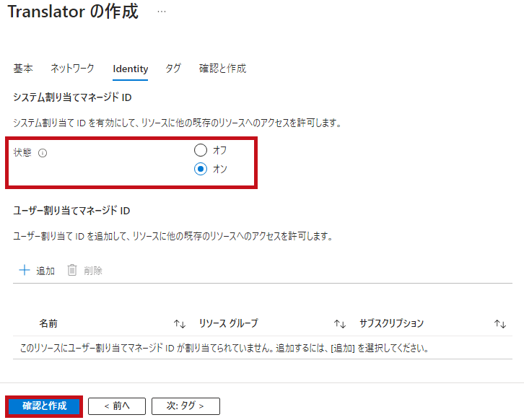The width and height of the screenshot is (524, 420).
Task: Click the ユーザー割り当てマネージド ID heading
Action: (x=71, y=211)
